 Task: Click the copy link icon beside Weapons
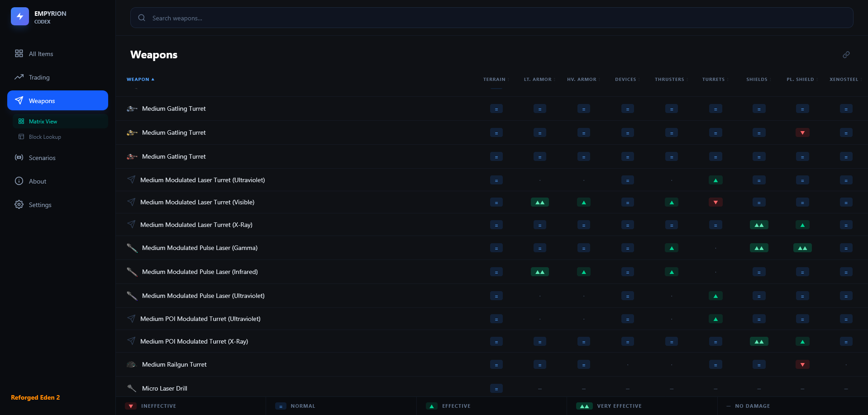[846, 55]
